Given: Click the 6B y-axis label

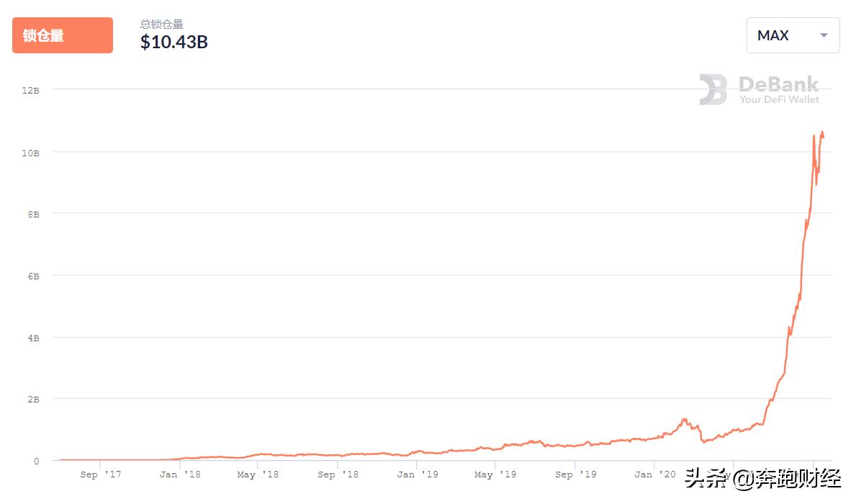Looking at the screenshot, I should point(33,276).
